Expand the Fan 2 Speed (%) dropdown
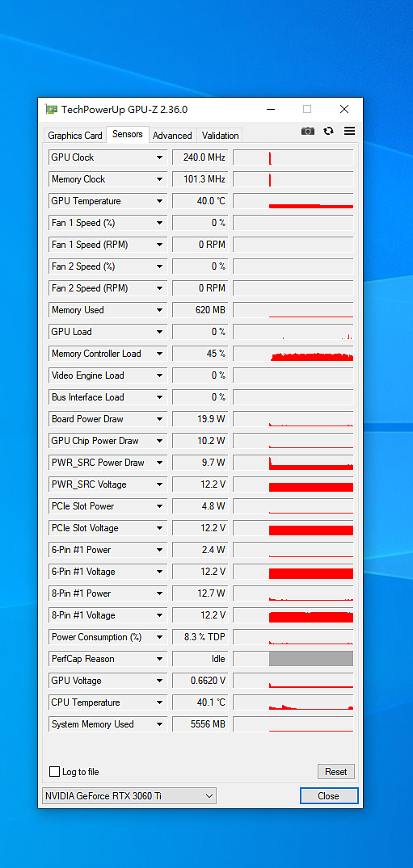Screen dimensions: 413x868 point(160,266)
